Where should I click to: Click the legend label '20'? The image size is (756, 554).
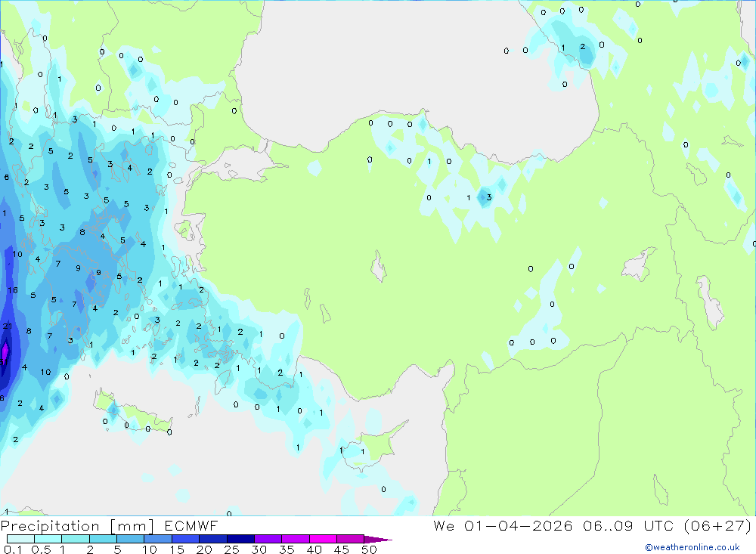click(204, 549)
